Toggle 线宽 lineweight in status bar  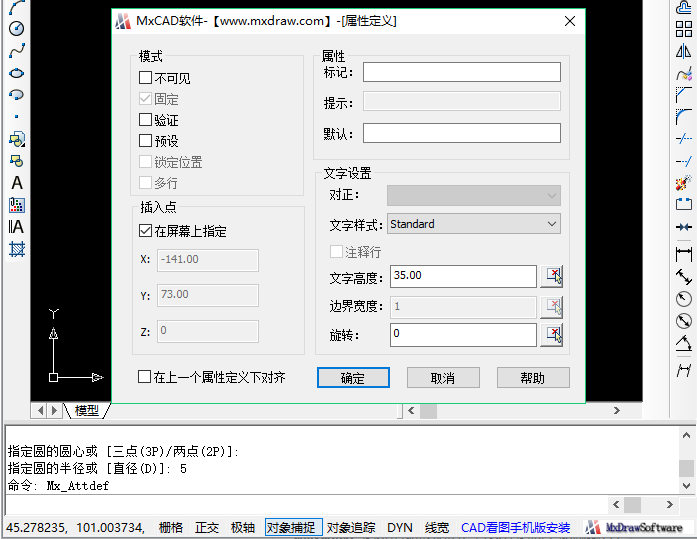(x=437, y=527)
